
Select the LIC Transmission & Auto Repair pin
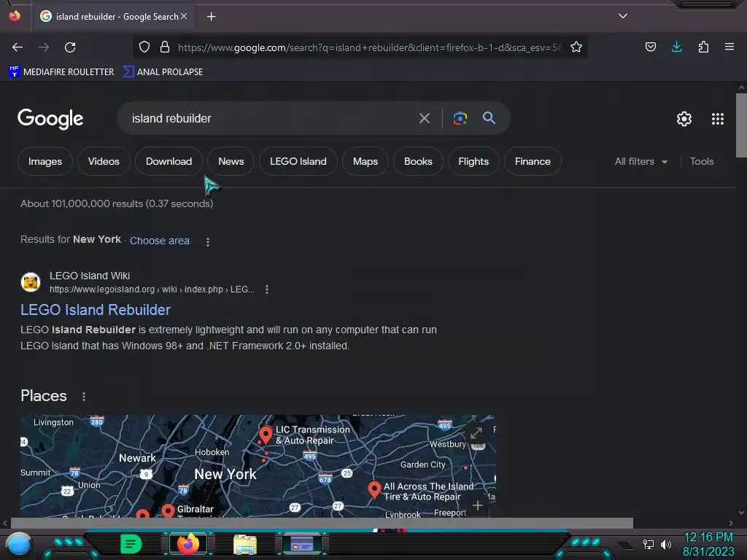(x=266, y=435)
